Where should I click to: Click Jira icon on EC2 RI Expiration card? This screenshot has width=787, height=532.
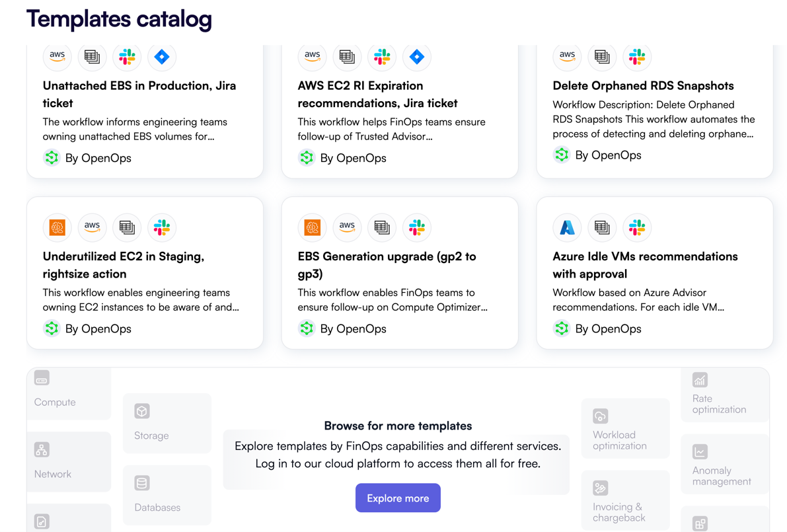(x=416, y=57)
